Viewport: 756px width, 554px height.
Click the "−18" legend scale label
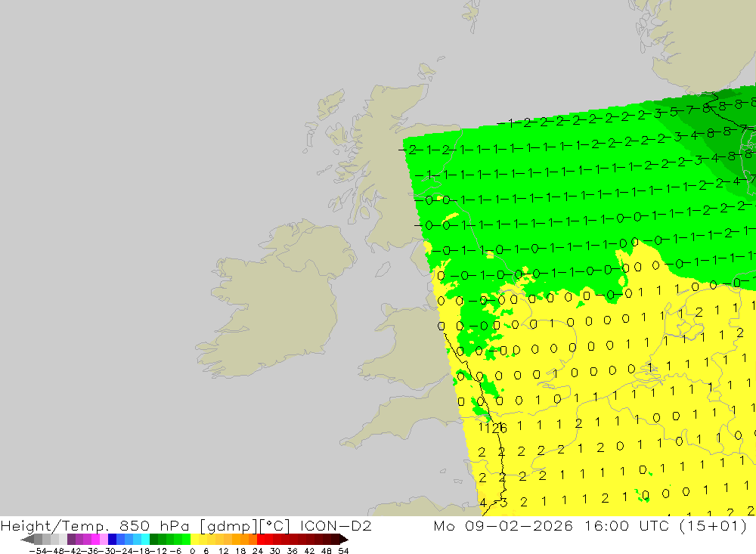pyautogui.click(x=141, y=551)
